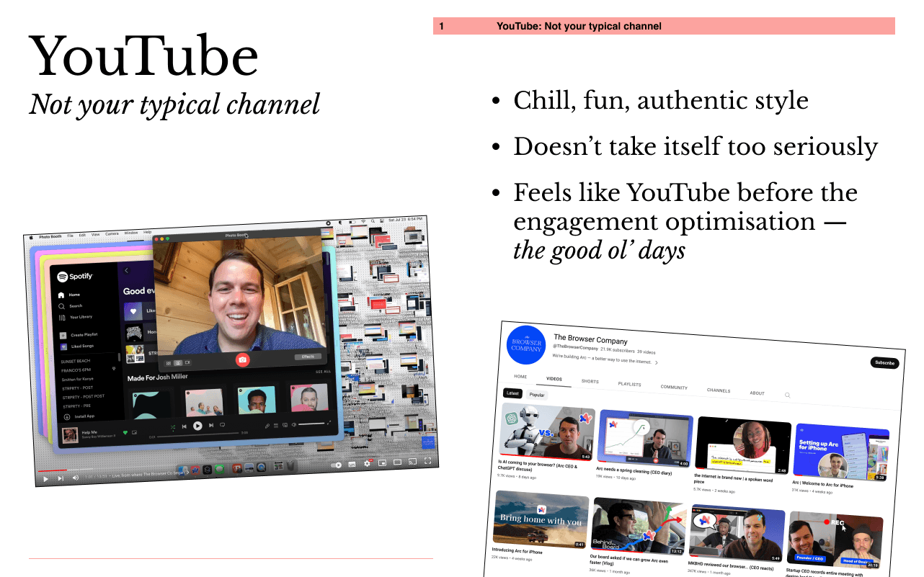The height and width of the screenshot is (577, 924).
Task: Open the FRANCO'S 6PM playlist
Action: 76,370
